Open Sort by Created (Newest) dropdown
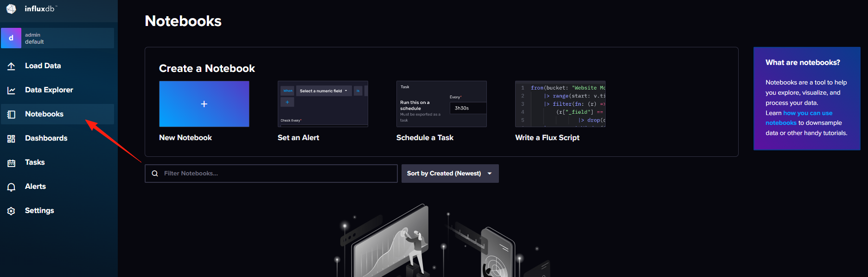 [450, 174]
